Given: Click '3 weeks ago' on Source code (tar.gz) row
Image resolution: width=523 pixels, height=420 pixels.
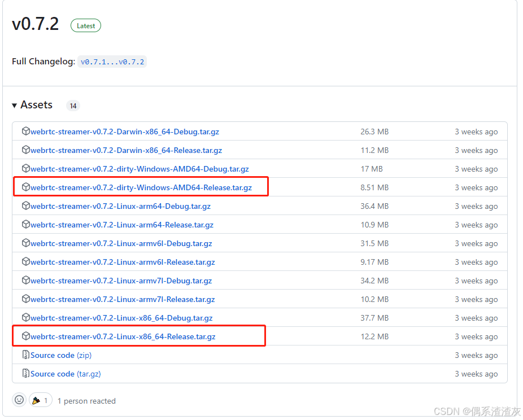Looking at the screenshot, I should 476,374.
